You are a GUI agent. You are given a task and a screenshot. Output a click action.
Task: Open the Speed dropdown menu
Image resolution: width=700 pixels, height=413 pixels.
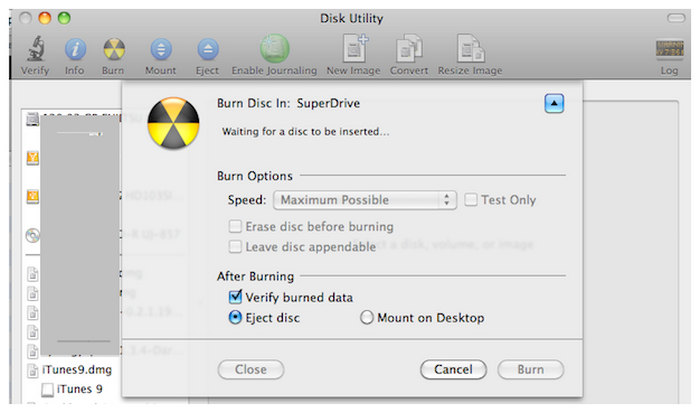pyautogui.click(x=365, y=200)
